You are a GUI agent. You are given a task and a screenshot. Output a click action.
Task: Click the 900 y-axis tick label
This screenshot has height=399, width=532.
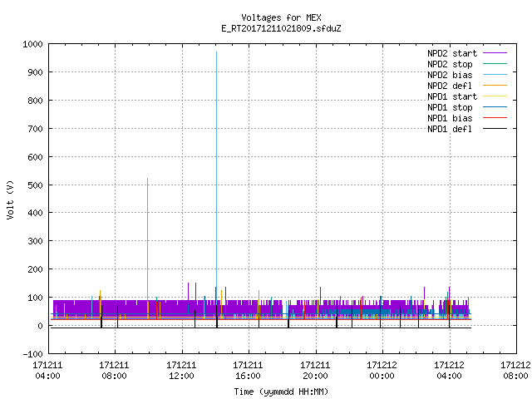pyautogui.click(x=35, y=72)
